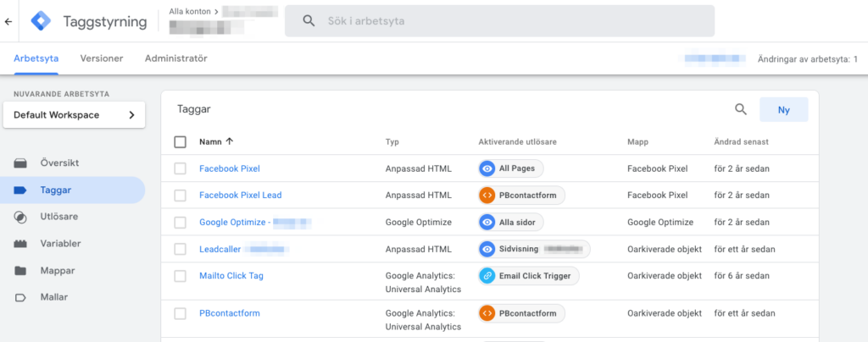The width and height of the screenshot is (868, 342).
Task: Open the Leadcaller tag link
Action: pyautogui.click(x=244, y=249)
